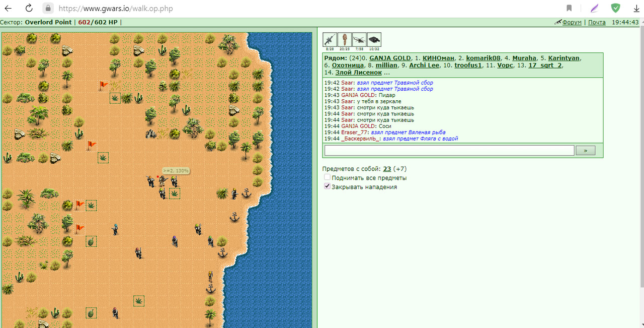The height and width of the screenshot is (328, 644).
Task: Click the orange-helmet soldier in the group
Action: point(150,180)
